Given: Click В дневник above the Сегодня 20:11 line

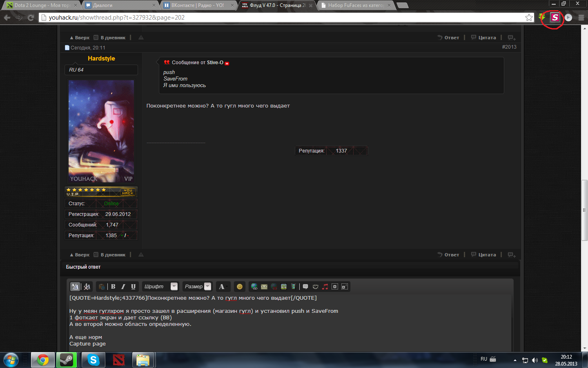Looking at the screenshot, I should click(109, 38).
